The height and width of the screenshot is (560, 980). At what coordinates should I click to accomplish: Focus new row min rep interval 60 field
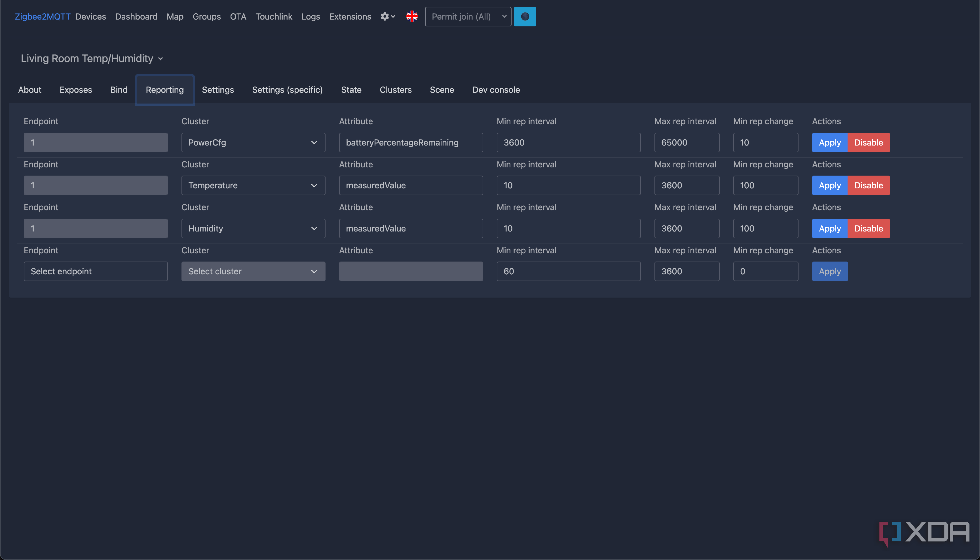point(569,271)
